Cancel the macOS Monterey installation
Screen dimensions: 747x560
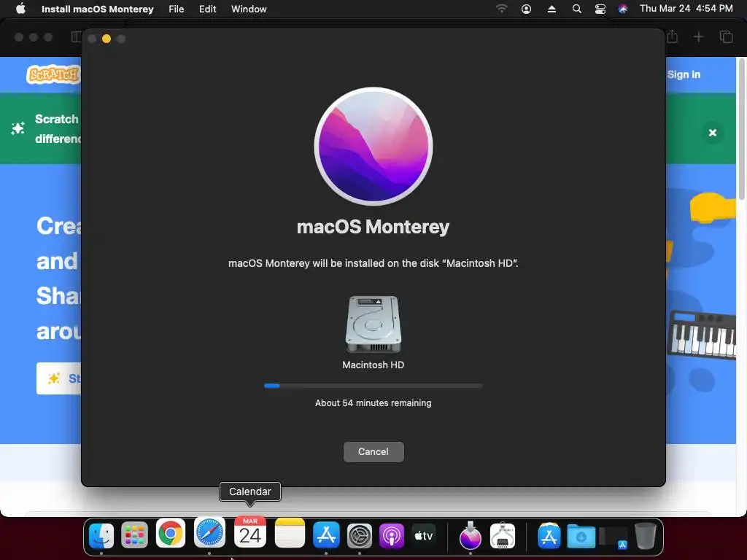tap(373, 451)
